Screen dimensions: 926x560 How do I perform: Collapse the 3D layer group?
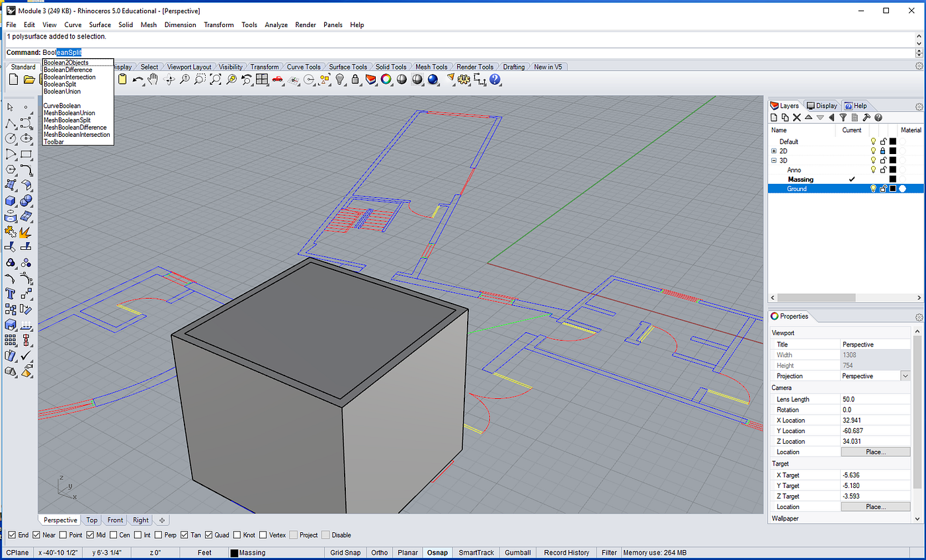tap(774, 160)
